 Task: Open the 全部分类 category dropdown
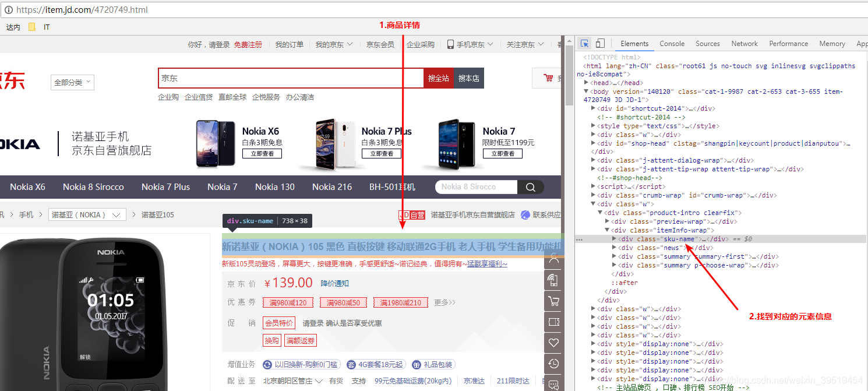pos(72,83)
